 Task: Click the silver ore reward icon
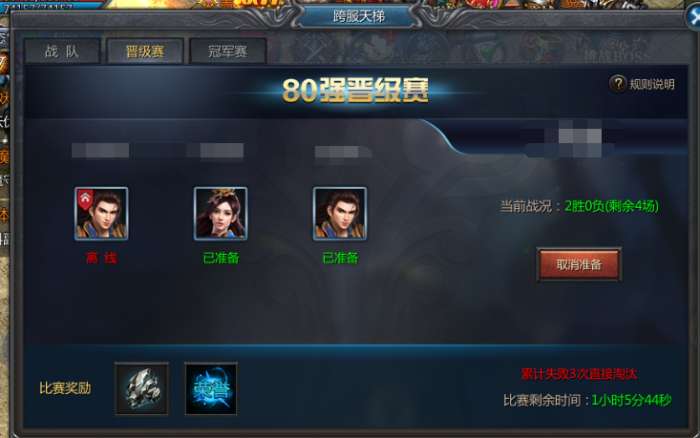click(x=142, y=389)
